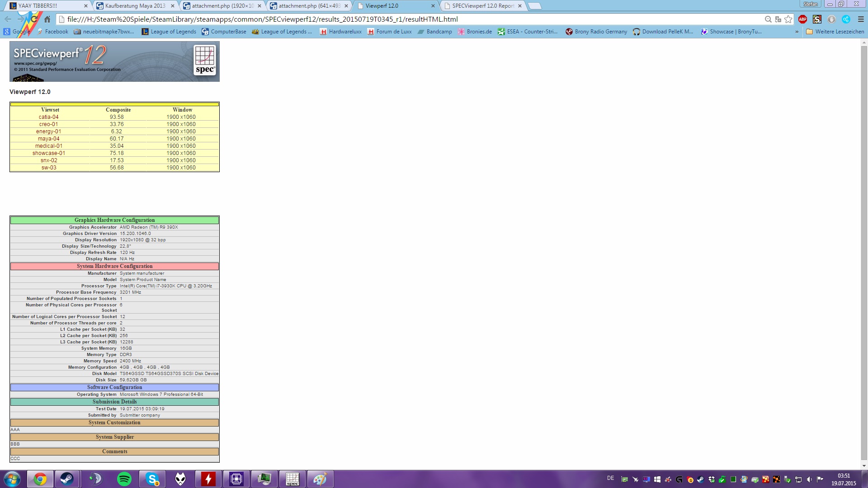Open red lightning bolt app in taskbar

click(x=208, y=479)
